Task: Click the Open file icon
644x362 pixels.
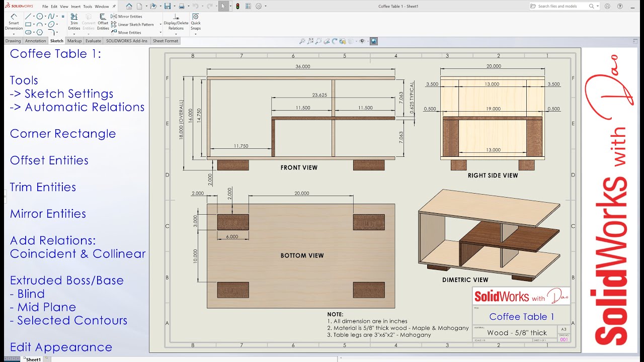Action: point(153,6)
